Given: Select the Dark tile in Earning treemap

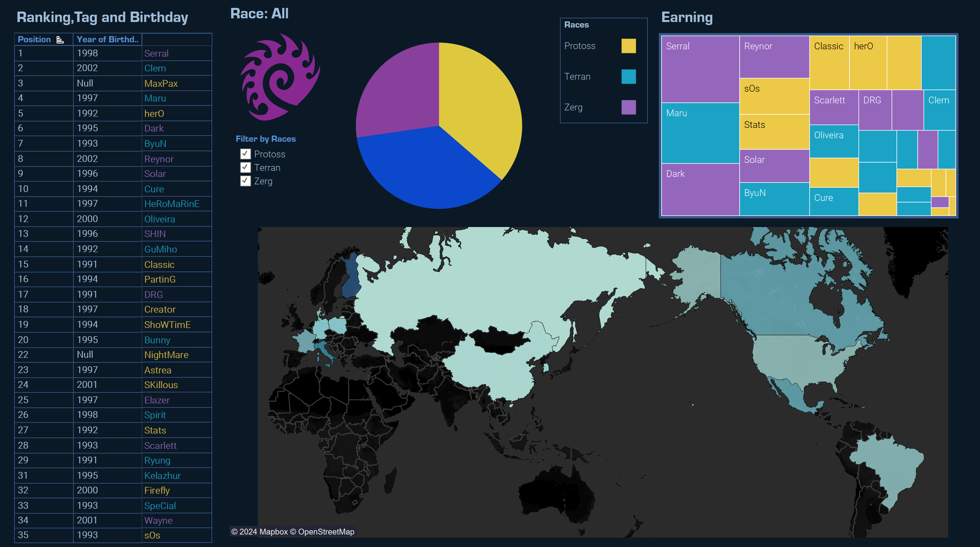Looking at the screenshot, I should 700,190.
